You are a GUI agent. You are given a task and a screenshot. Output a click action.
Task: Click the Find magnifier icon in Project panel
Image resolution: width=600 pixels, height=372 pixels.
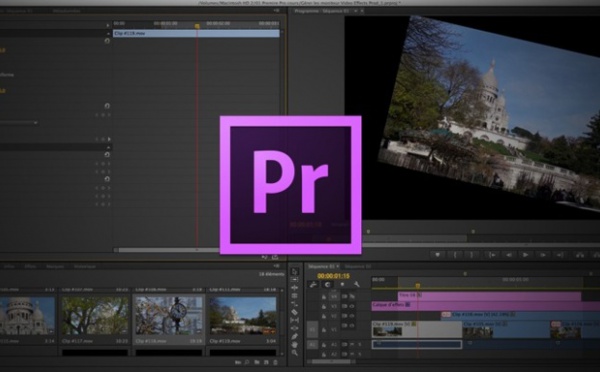coord(247,362)
